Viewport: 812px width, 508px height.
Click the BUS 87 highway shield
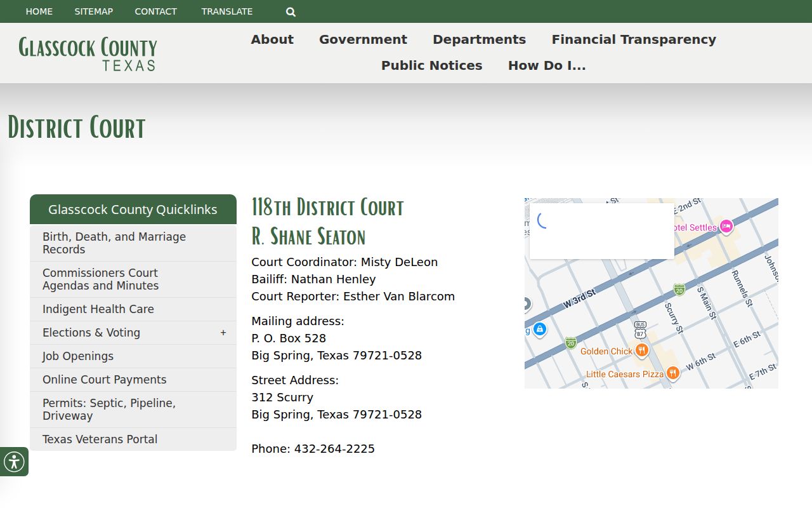point(640,329)
